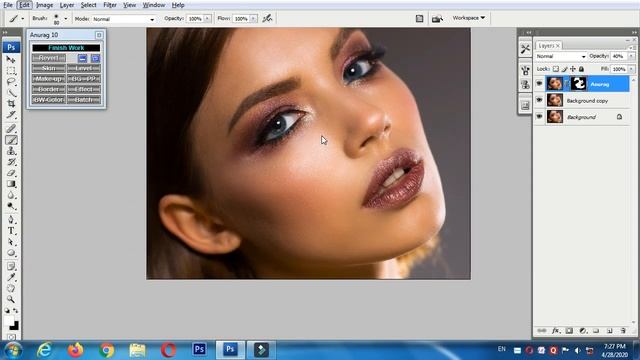Select the Healing Brush tool

pos(11,129)
